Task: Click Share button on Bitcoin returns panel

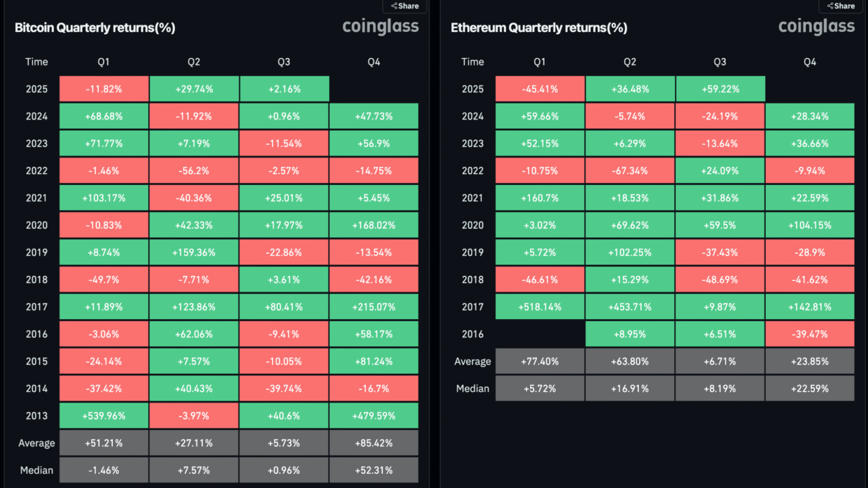Action: pos(405,6)
